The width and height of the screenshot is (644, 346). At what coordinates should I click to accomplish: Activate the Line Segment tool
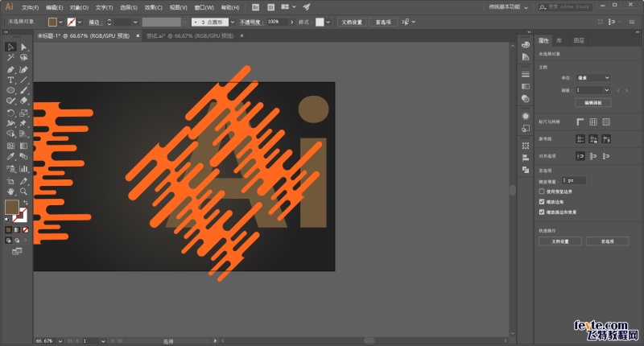pos(24,80)
